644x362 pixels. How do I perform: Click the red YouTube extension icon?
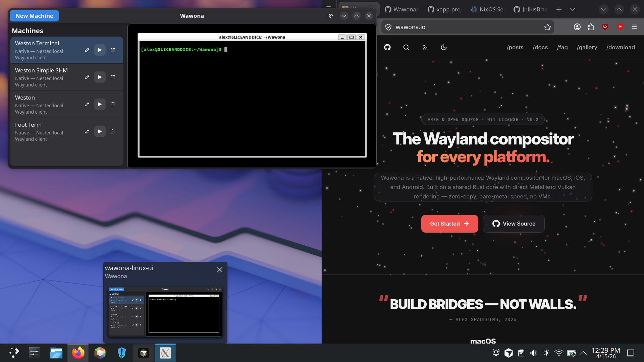pos(620,27)
